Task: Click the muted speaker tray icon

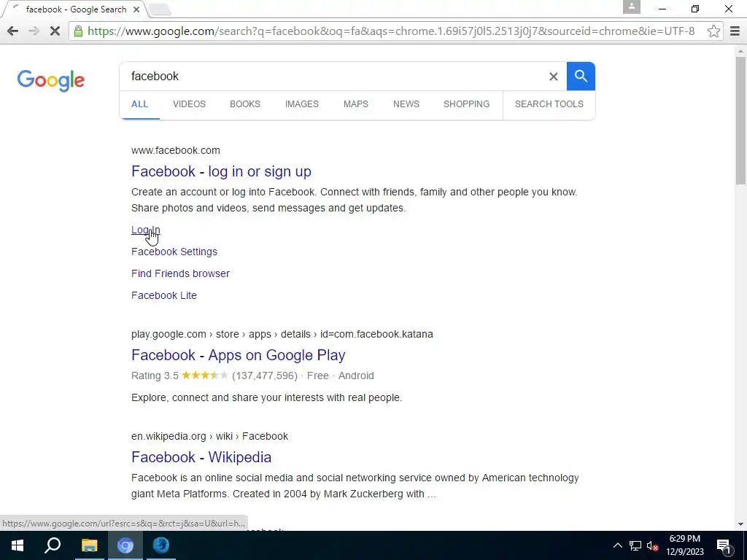Action: click(x=652, y=545)
